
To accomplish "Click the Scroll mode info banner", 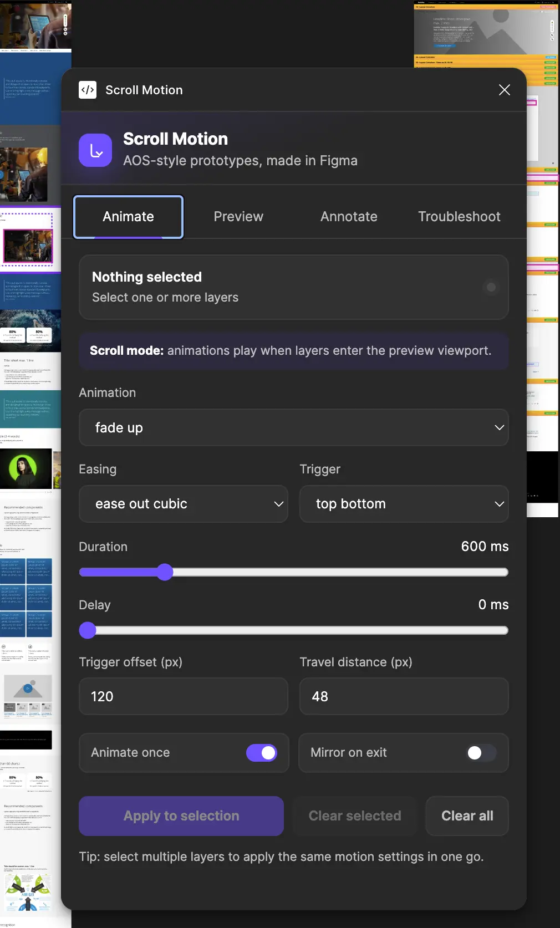I will [294, 351].
